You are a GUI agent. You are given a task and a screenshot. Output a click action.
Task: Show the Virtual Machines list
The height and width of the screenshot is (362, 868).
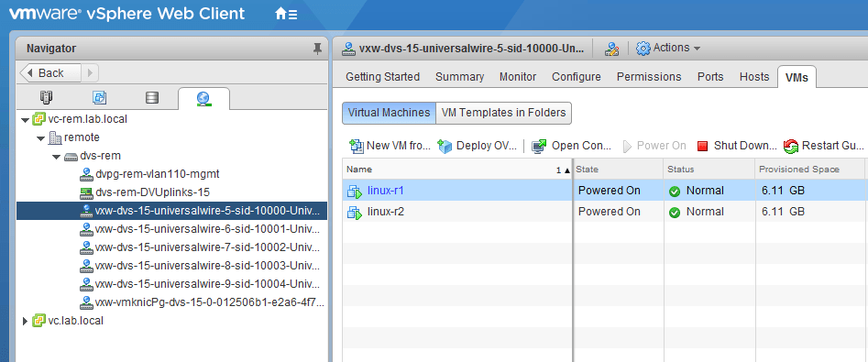(x=389, y=113)
